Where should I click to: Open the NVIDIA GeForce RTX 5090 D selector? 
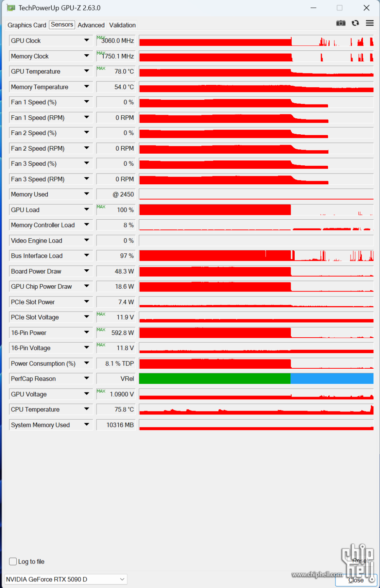tap(66, 579)
